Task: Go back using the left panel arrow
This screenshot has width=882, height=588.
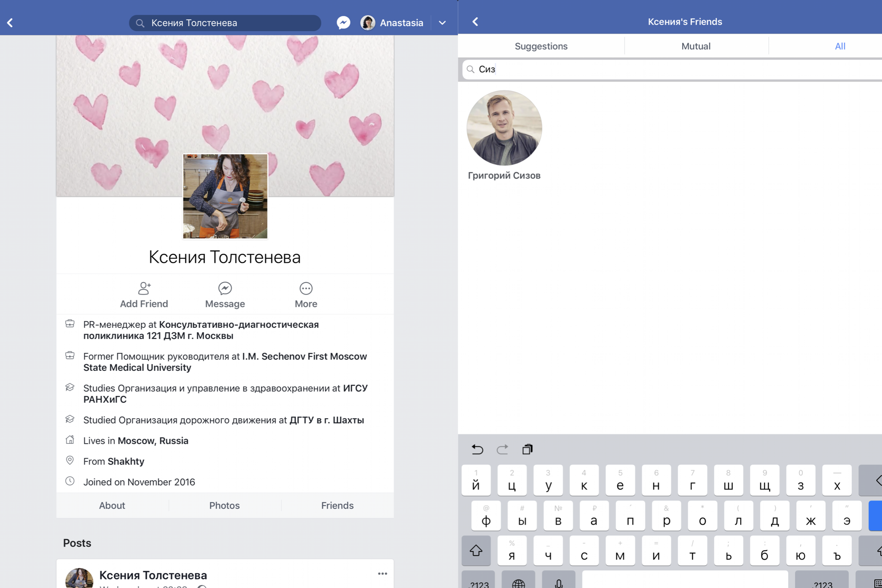Action: pos(10,22)
